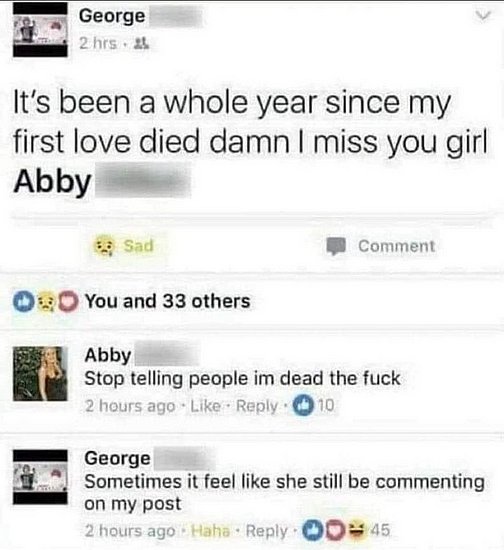Viewport: 504px width, 550px height.
Task: Reply to George's comment
Action: [x=267, y=531]
